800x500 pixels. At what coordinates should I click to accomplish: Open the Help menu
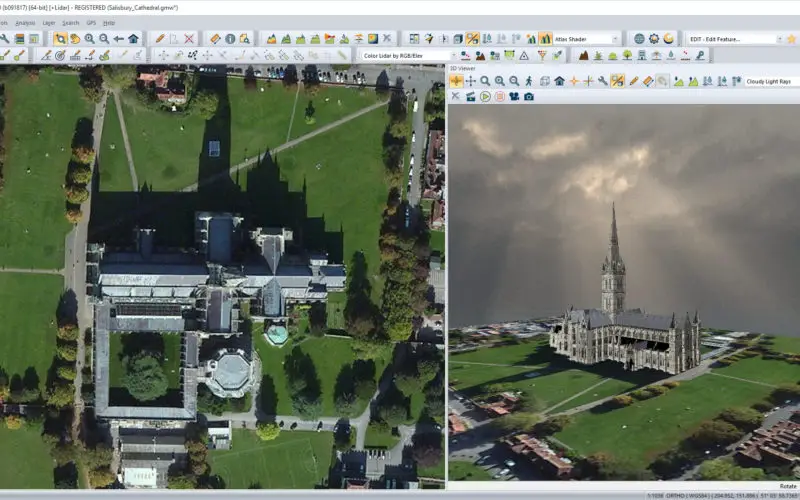109,23
